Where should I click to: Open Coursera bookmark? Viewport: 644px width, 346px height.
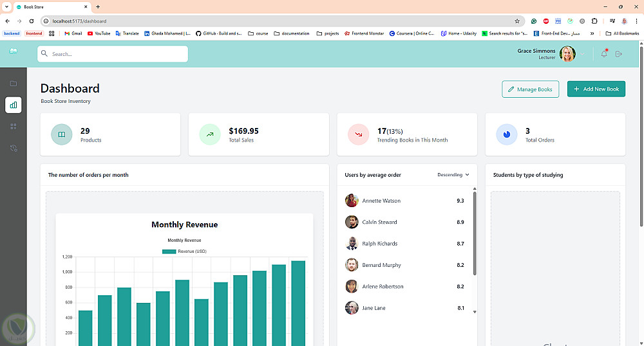tap(412, 33)
